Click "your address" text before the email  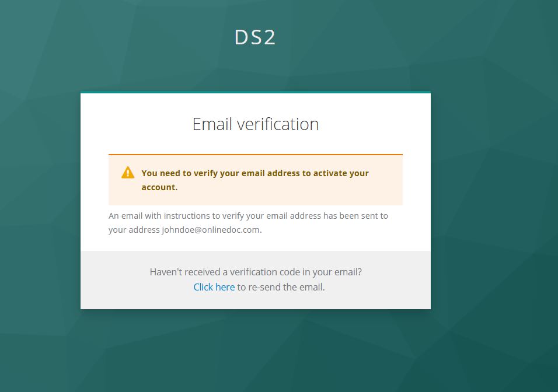134,230
